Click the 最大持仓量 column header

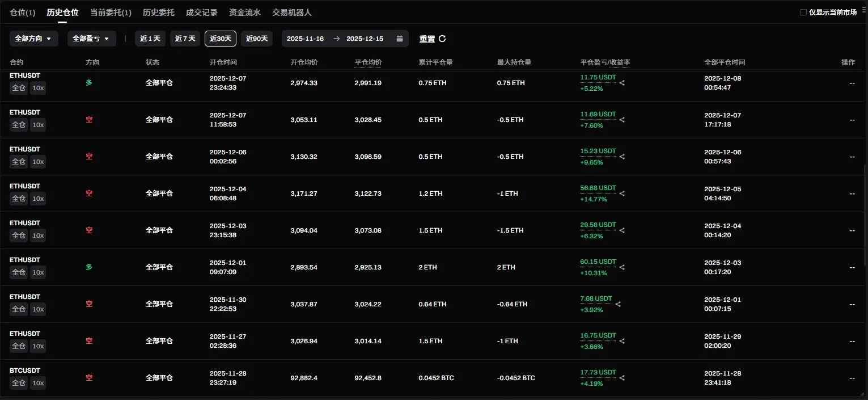pos(514,62)
